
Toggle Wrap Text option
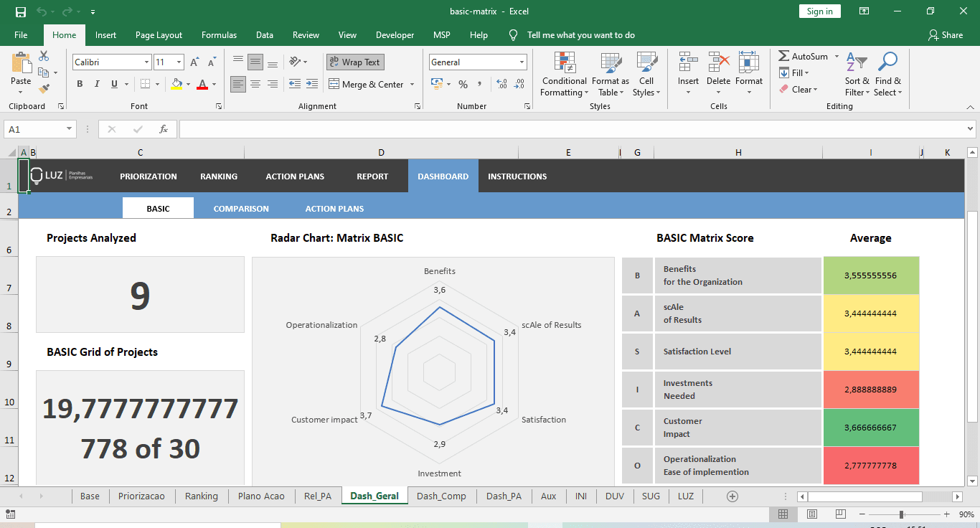tap(355, 62)
